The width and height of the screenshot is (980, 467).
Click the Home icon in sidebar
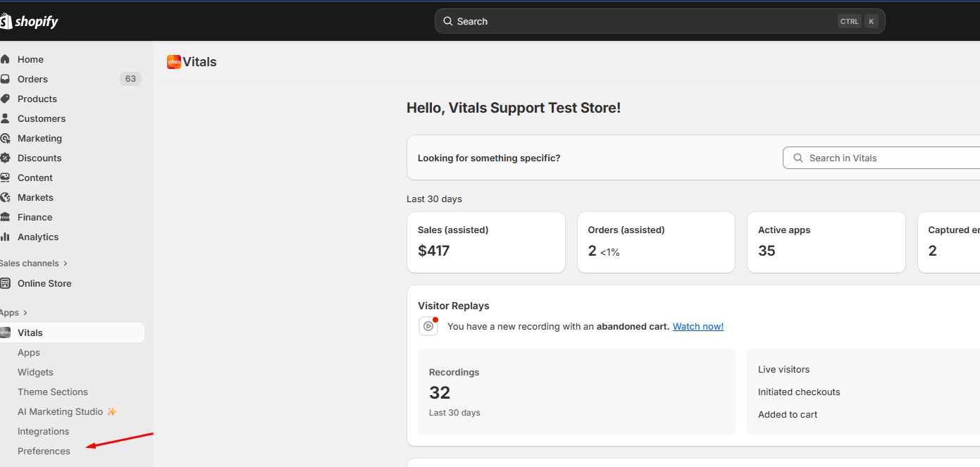click(5, 60)
